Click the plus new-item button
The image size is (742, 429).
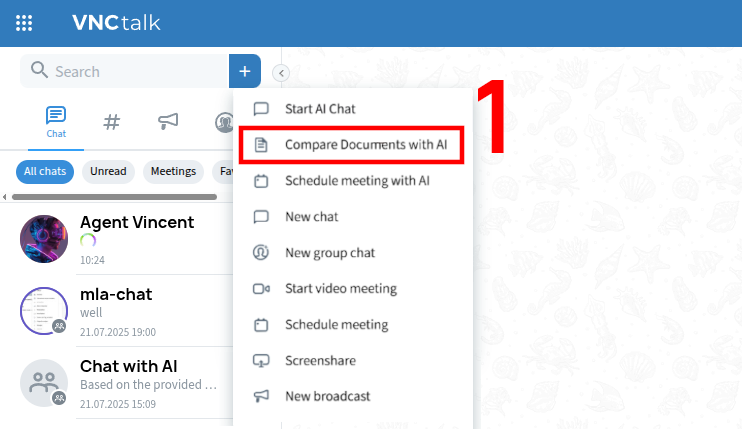tap(245, 71)
